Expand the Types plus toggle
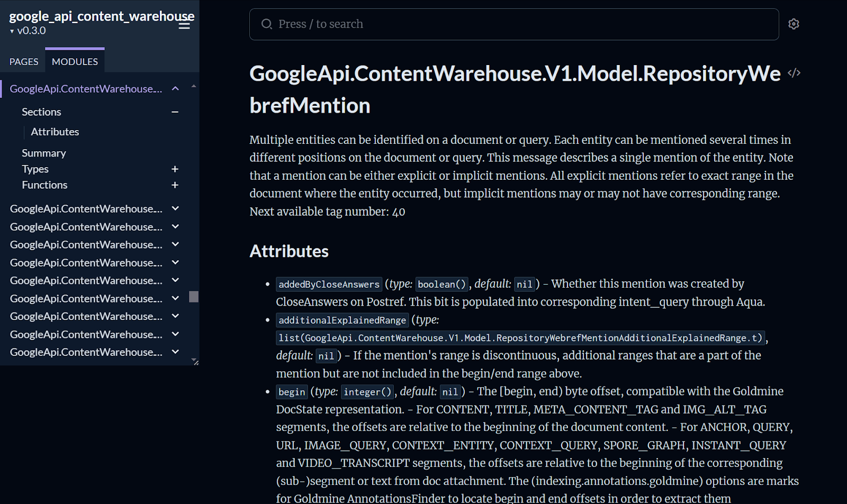 coord(175,169)
